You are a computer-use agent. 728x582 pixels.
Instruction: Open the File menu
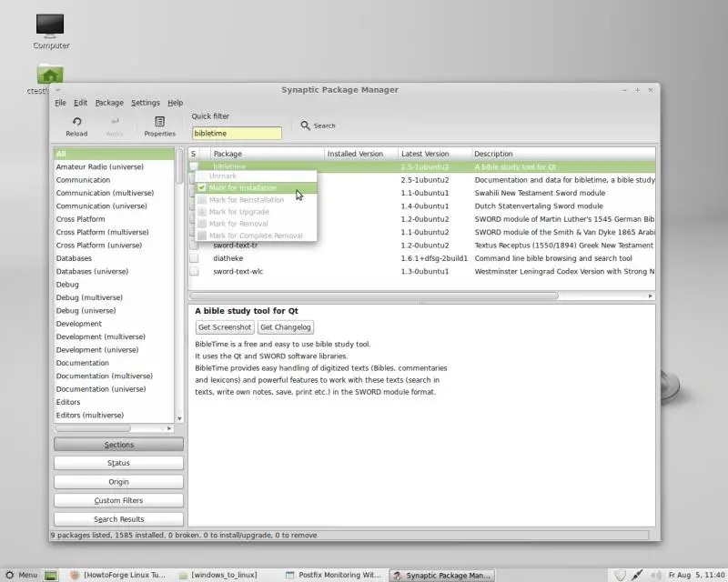[x=60, y=103]
